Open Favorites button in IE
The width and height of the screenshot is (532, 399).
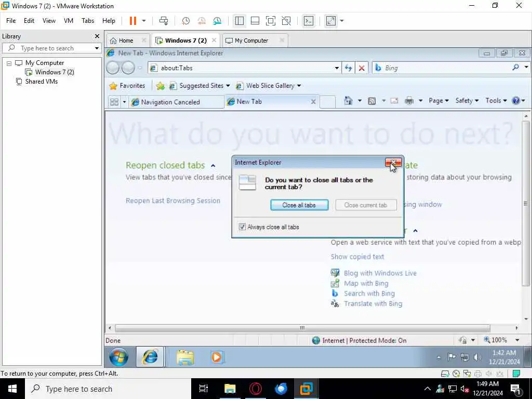tap(127, 86)
